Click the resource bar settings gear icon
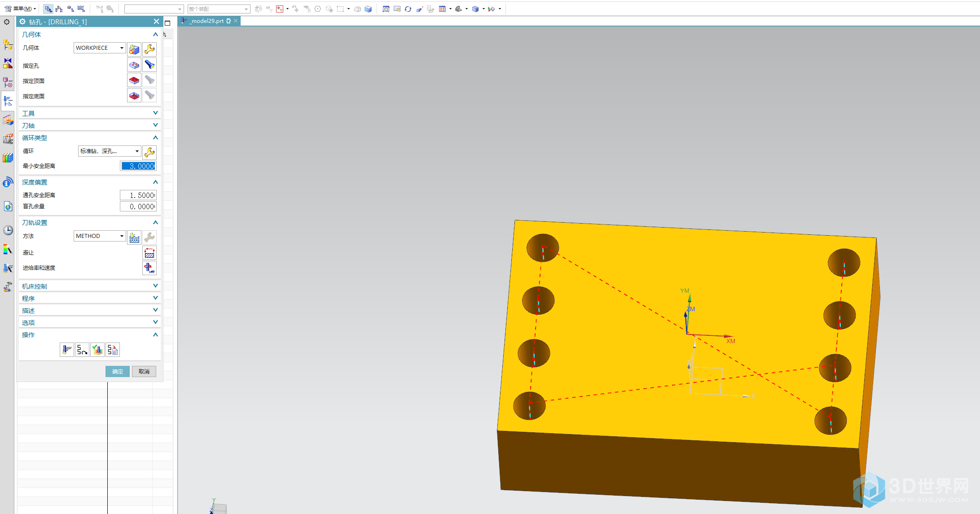Image resolution: width=980 pixels, height=514 pixels. pyautogui.click(x=7, y=22)
